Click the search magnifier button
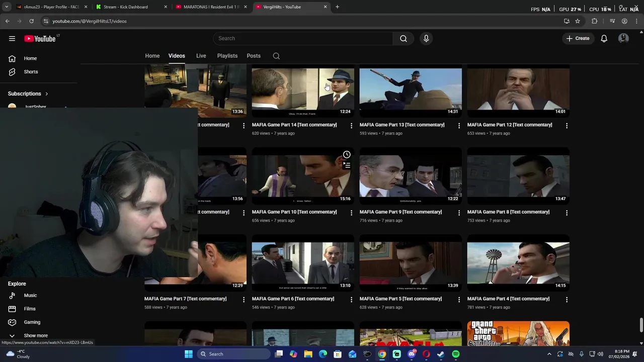This screenshot has height=362, width=644. pos(404,38)
